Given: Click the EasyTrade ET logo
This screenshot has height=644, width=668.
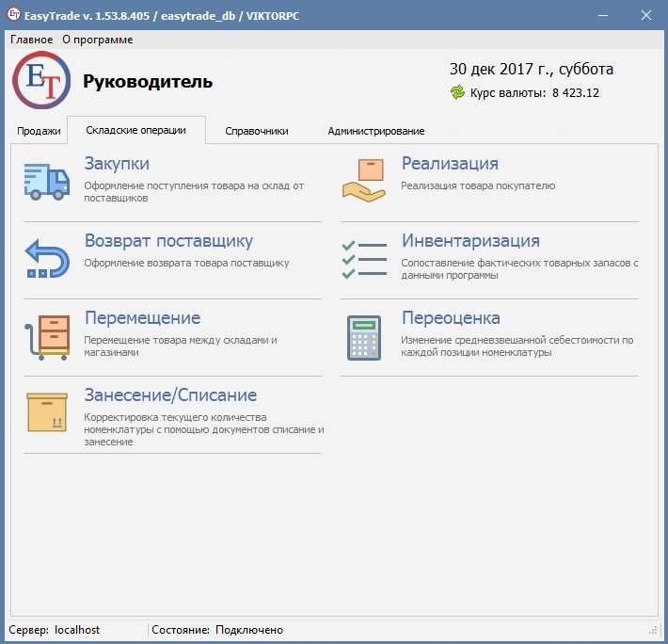Looking at the screenshot, I should [x=41, y=80].
